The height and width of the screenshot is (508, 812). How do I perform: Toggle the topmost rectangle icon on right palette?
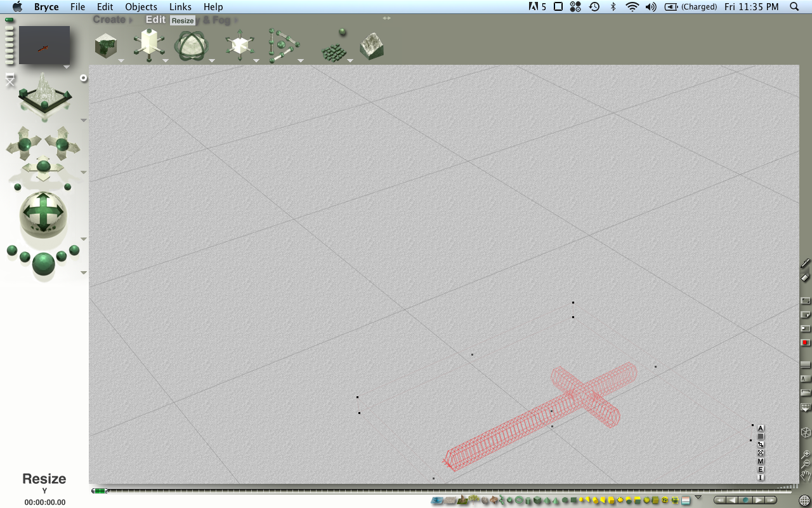[806, 300]
